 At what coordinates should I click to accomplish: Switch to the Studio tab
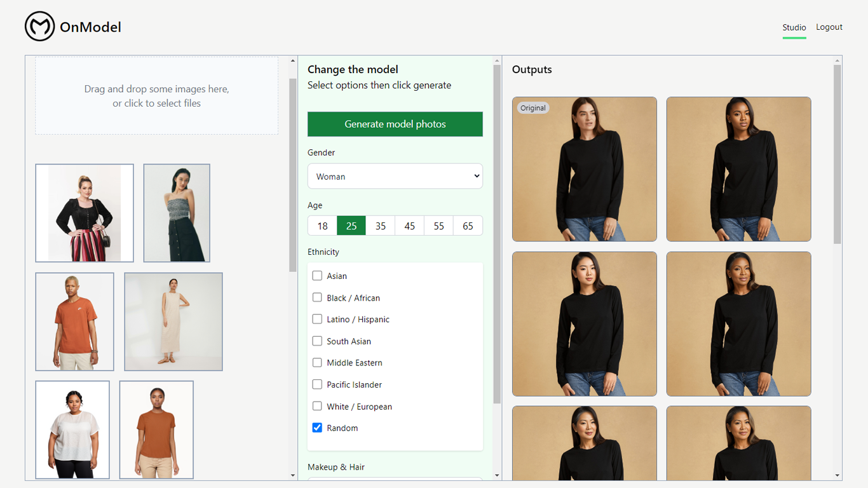click(794, 27)
